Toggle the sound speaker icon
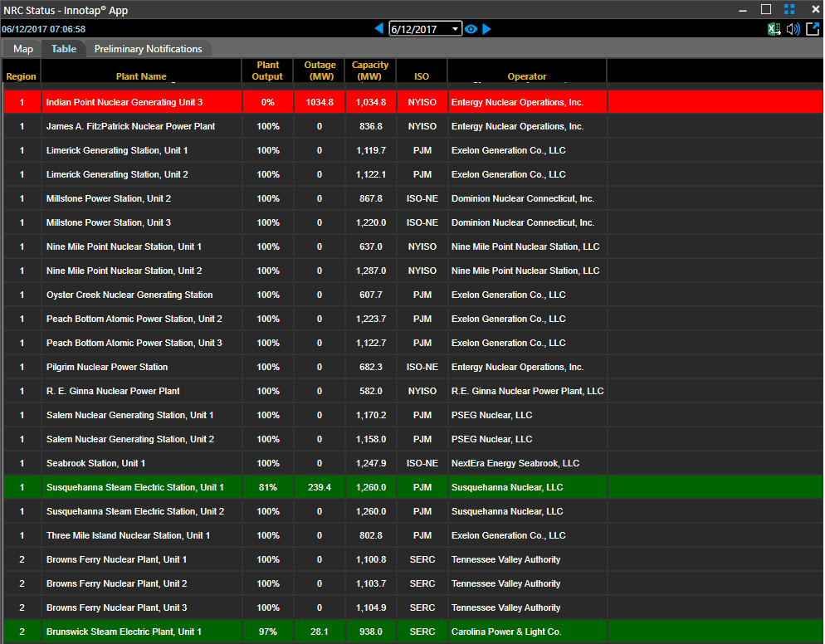825x644 pixels. 793,29
